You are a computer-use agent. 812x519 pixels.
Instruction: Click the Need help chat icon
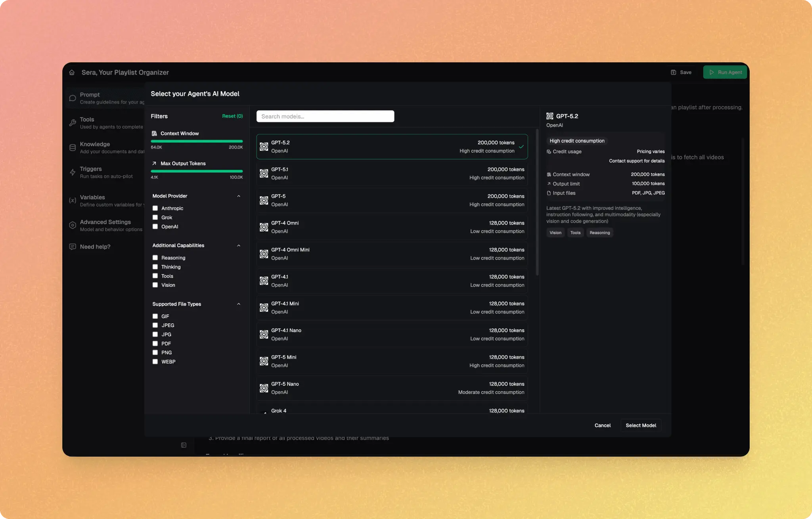click(73, 247)
